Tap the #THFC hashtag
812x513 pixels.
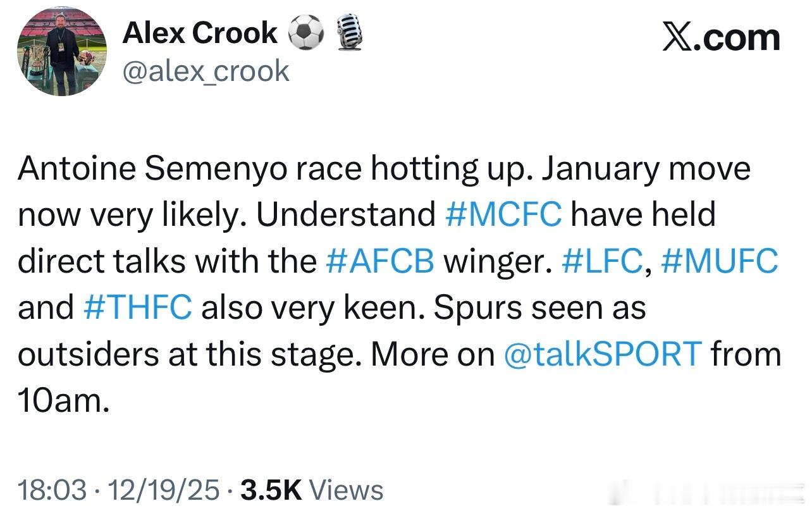click(137, 308)
